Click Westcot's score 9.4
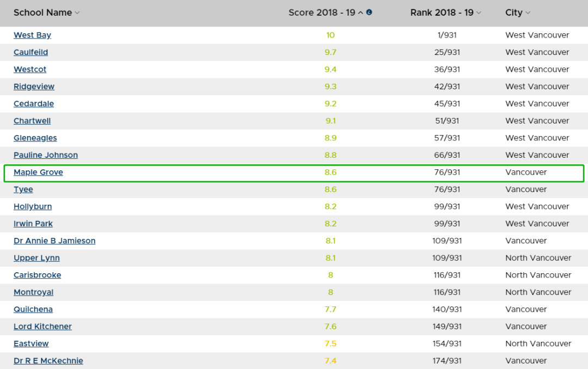The width and height of the screenshot is (588, 369). [330, 69]
